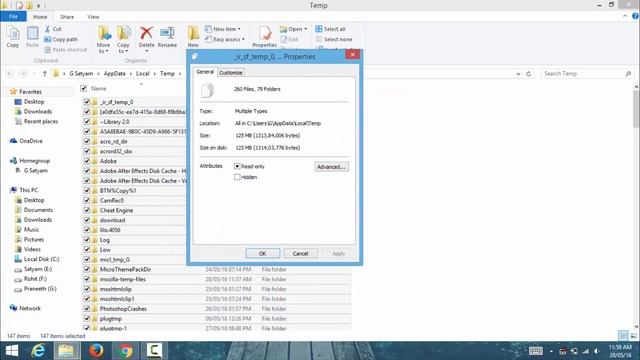Uncheck the _ir_sf_temp_0 folder checkbox
This screenshot has height=360, width=640.
87,102
